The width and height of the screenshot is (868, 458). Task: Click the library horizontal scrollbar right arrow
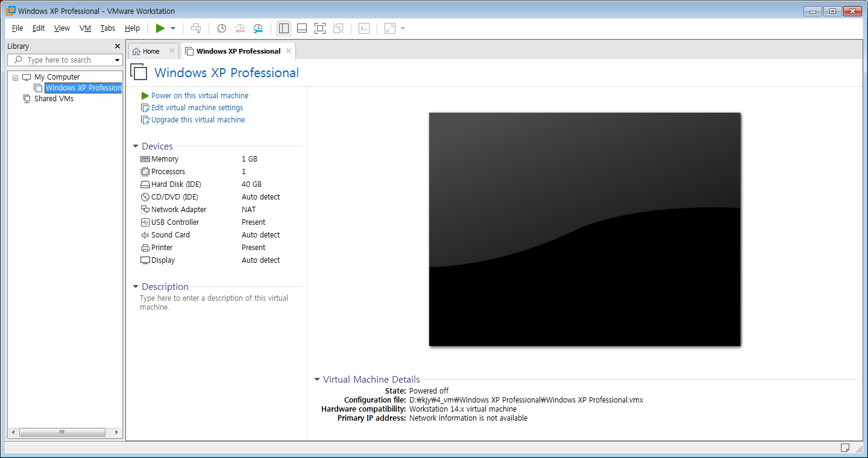(117, 433)
